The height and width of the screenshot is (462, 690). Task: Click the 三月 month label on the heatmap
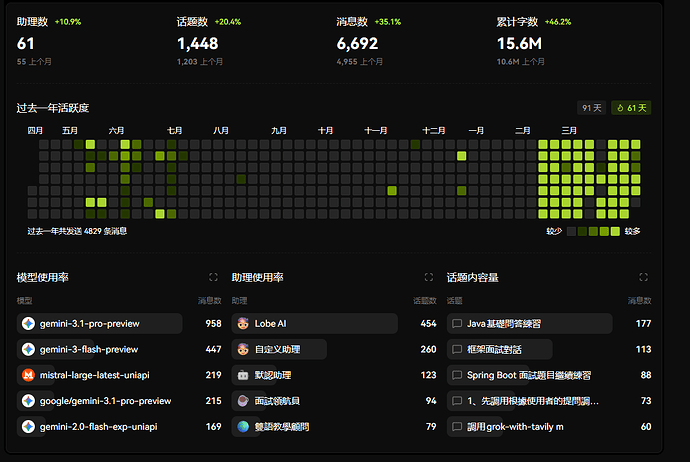[x=569, y=131]
